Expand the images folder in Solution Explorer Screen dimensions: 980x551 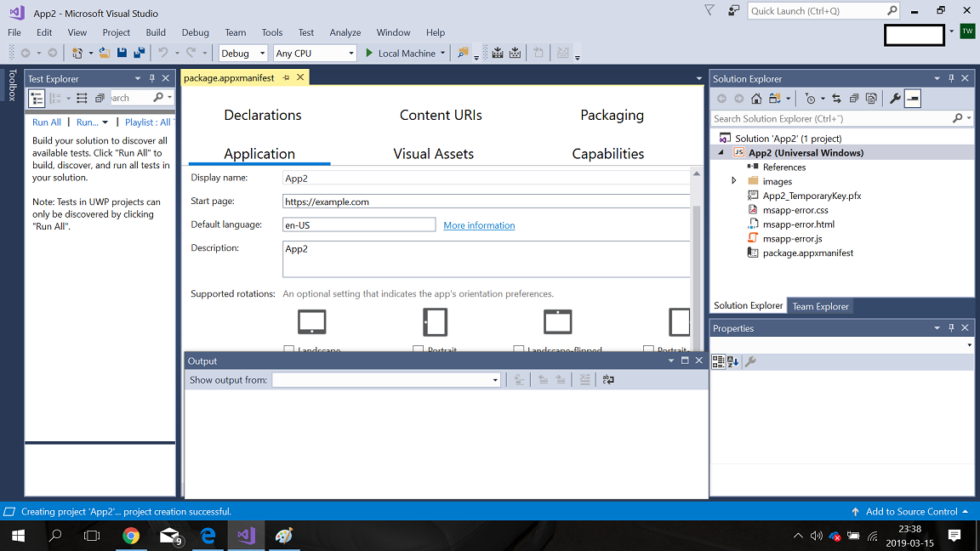point(734,181)
